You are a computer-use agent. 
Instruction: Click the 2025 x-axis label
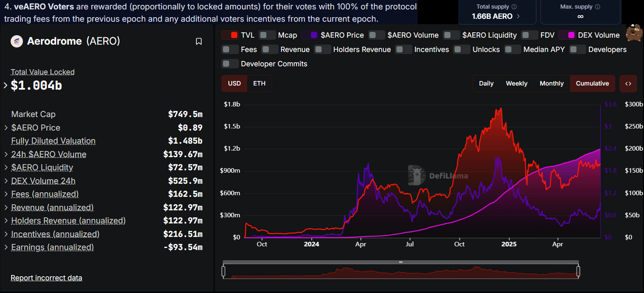click(509, 244)
